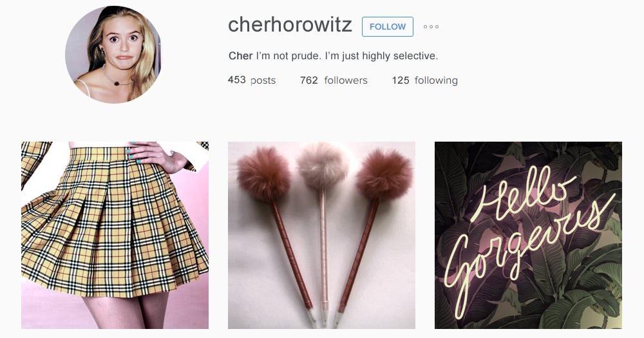Open the Hello Gorgeous neon sign post
Viewport: 644px width, 338px height.
[528, 235]
